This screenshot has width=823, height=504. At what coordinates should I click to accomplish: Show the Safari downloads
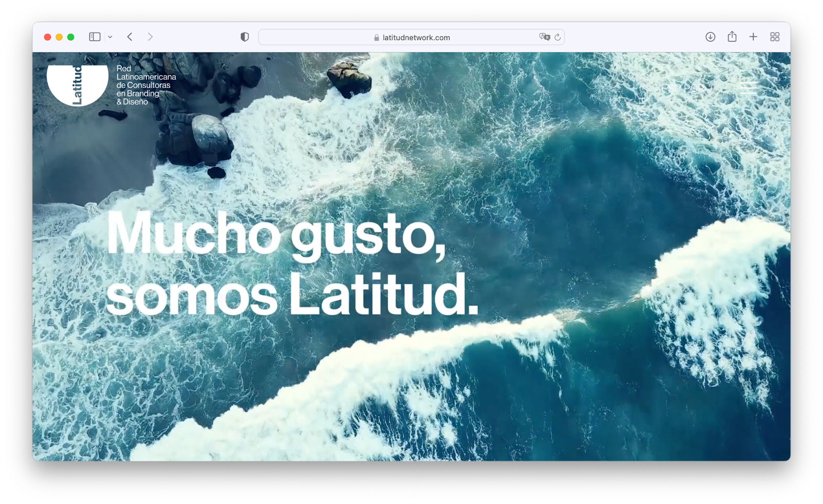point(710,37)
